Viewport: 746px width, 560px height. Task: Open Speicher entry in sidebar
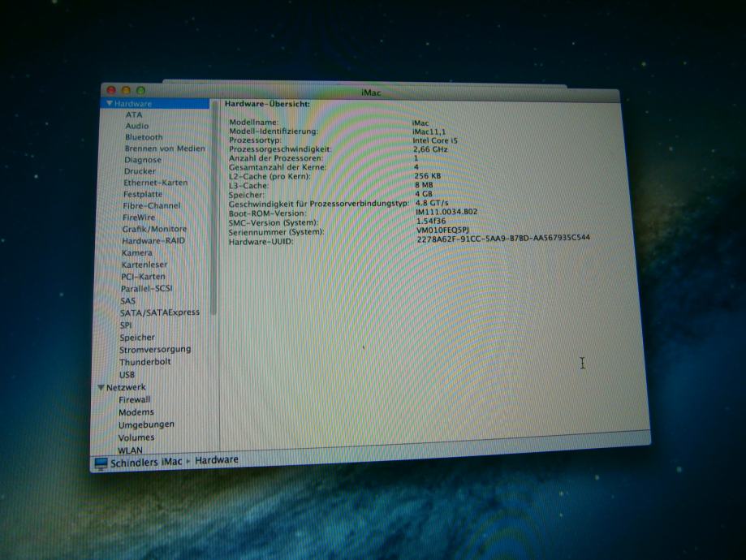(x=137, y=338)
